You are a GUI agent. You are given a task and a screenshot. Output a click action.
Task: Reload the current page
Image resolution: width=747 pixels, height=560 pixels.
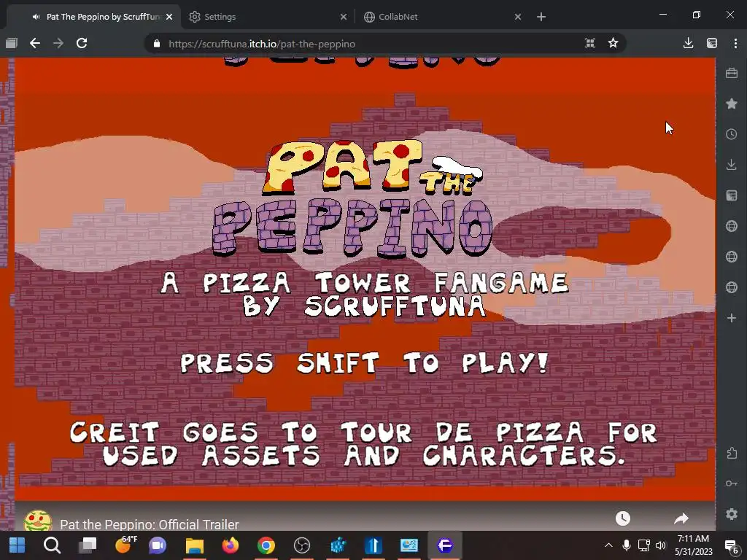(82, 43)
